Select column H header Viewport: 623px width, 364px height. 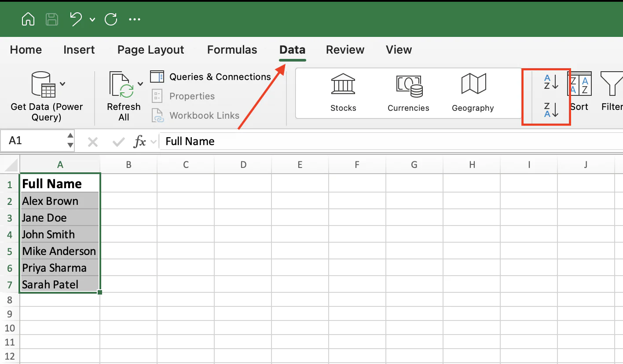click(x=472, y=165)
